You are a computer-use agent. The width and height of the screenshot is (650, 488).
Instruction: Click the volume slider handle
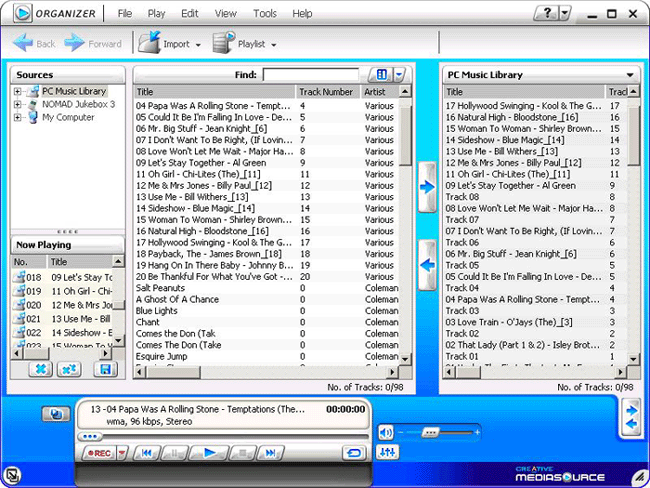pyautogui.click(x=430, y=432)
